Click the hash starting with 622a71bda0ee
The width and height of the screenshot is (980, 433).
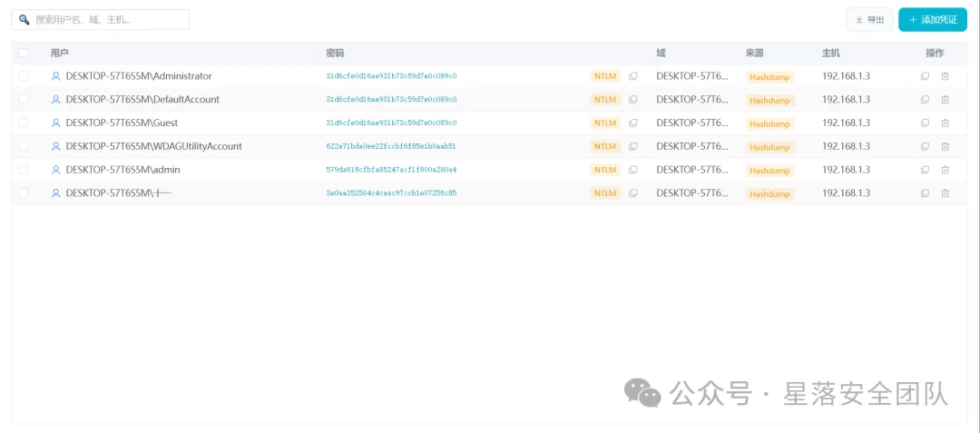[391, 146]
